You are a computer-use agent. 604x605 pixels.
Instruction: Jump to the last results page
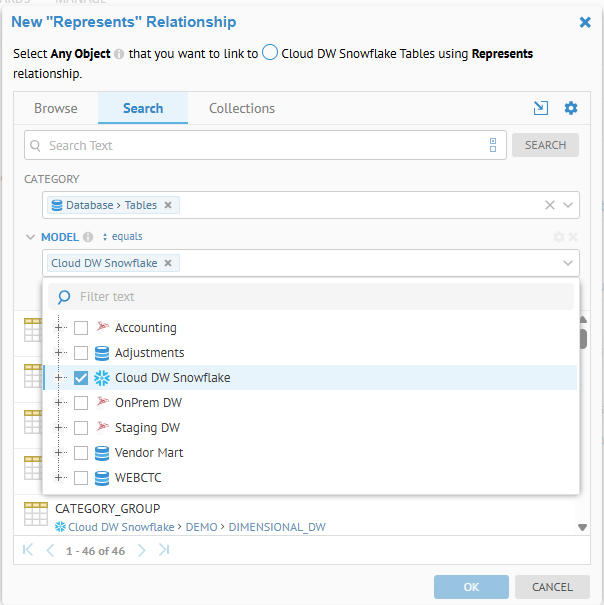164,550
